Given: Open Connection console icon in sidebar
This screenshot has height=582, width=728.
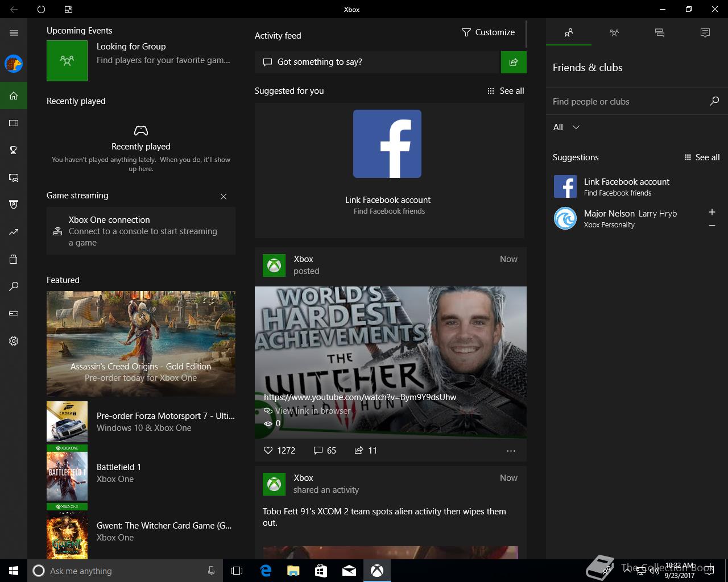Looking at the screenshot, I should [x=14, y=313].
